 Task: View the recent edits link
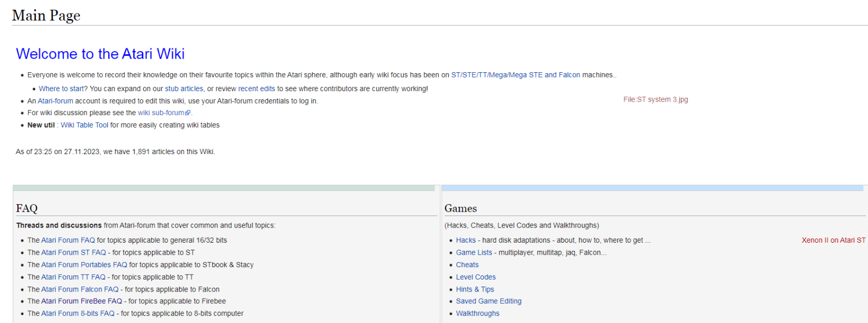[x=257, y=88]
